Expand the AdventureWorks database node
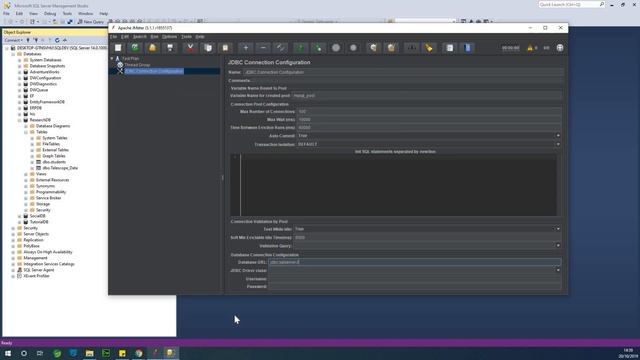 pyautogui.click(x=19, y=72)
